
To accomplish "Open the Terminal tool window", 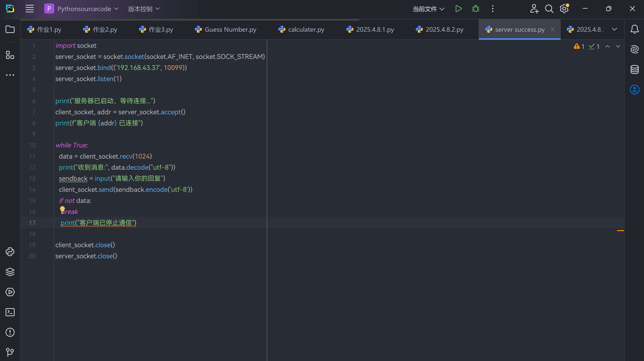I will [10, 312].
